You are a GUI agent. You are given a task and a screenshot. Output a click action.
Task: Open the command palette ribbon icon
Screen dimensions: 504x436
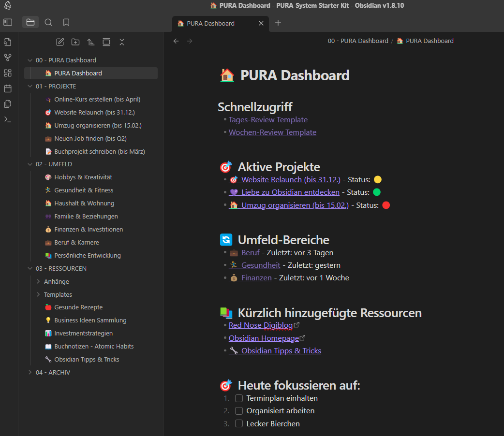point(8,119)
